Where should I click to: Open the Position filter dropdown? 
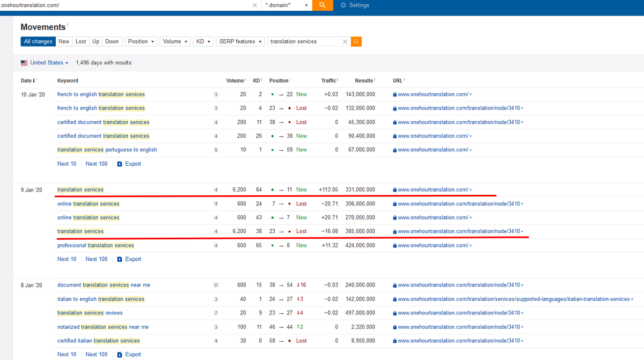coord(141,41)
